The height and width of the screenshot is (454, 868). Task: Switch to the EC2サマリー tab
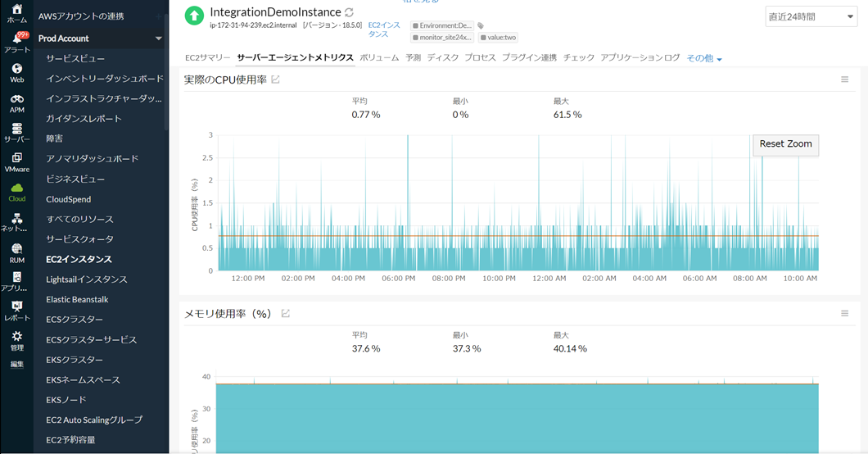(x=207, y=58)
